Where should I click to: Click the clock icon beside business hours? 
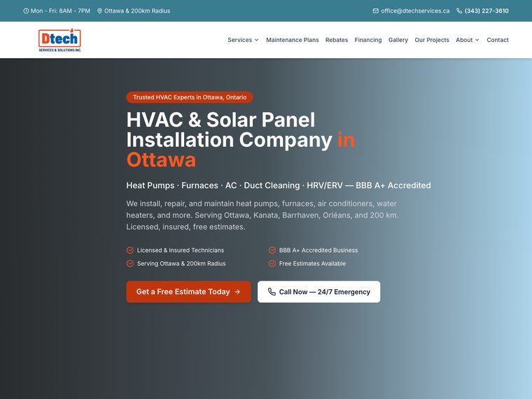click(26, 11)
